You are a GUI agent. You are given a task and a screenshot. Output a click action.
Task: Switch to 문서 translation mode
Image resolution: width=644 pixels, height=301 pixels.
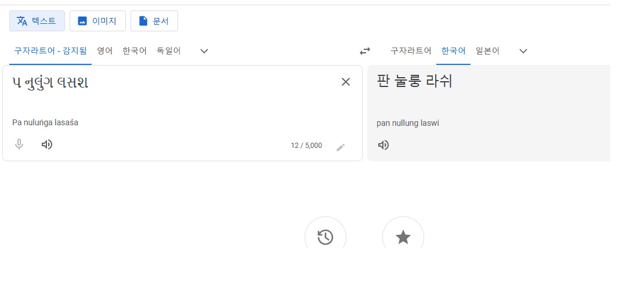(x=154, y=21)
